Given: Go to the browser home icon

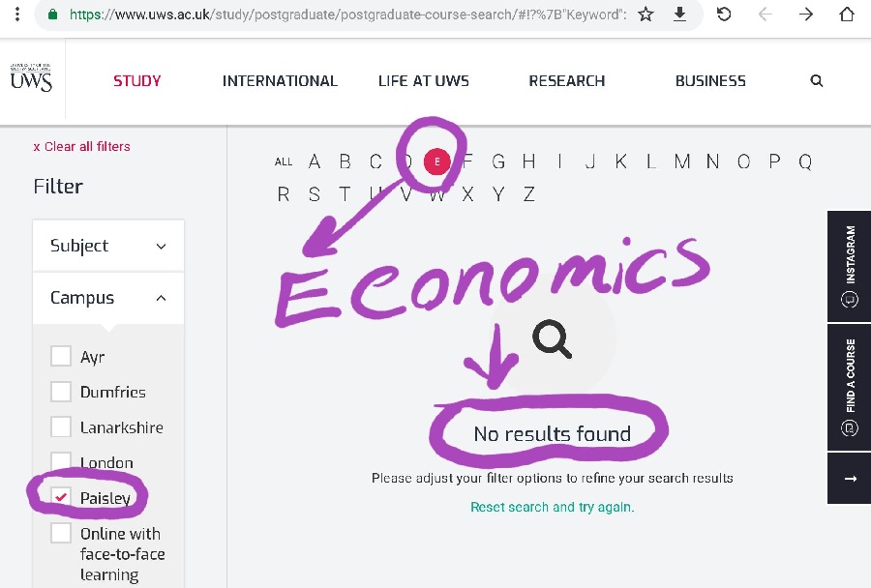Looking at the screenshot, I should click(x=847, y=14).
